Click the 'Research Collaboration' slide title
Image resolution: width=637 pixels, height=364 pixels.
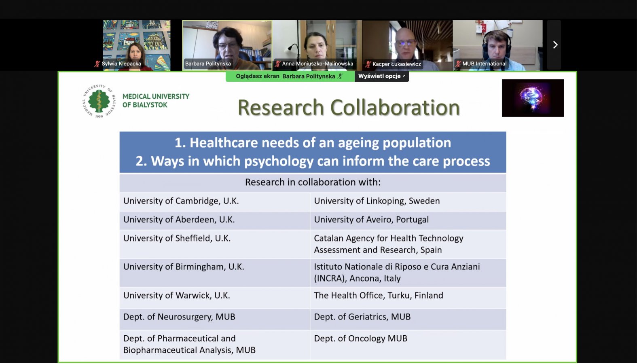(349, 108)
